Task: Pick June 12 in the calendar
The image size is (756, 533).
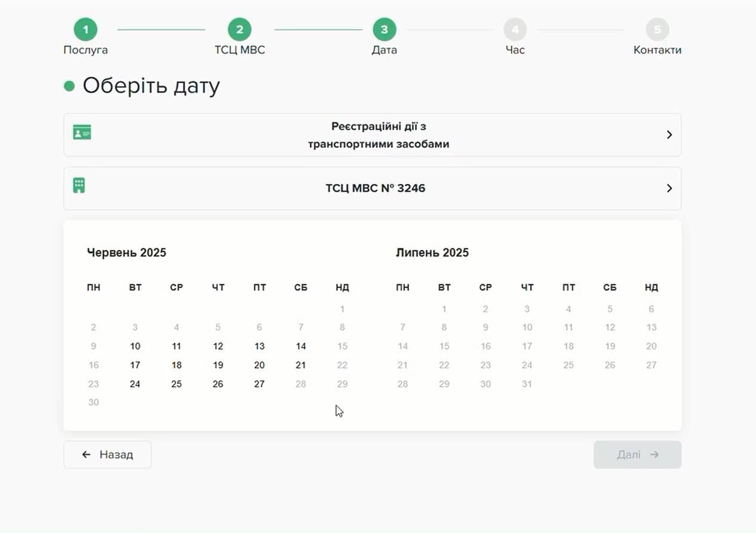Action: coord(218,346)
